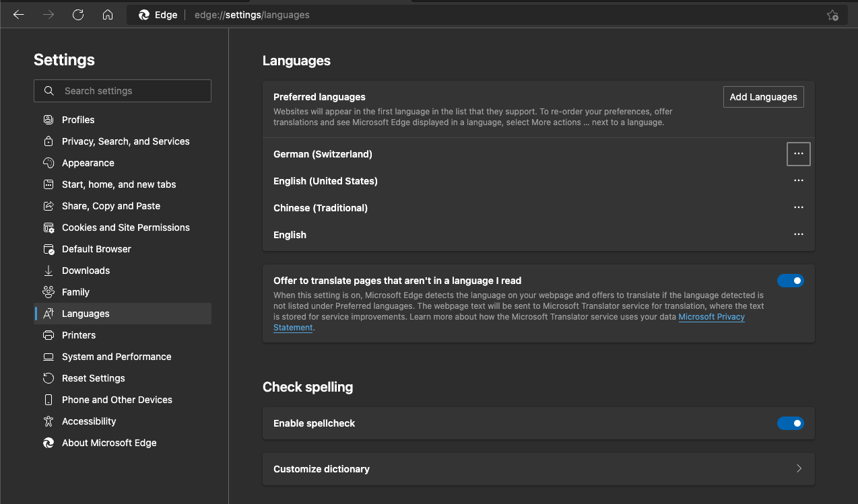Open the Profiles settings icon
858x504 pixels.
[48, 119]
